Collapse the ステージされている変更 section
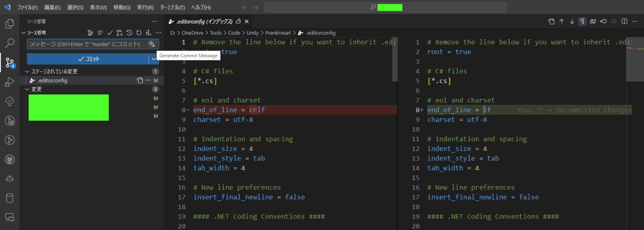 pos(27,71)
